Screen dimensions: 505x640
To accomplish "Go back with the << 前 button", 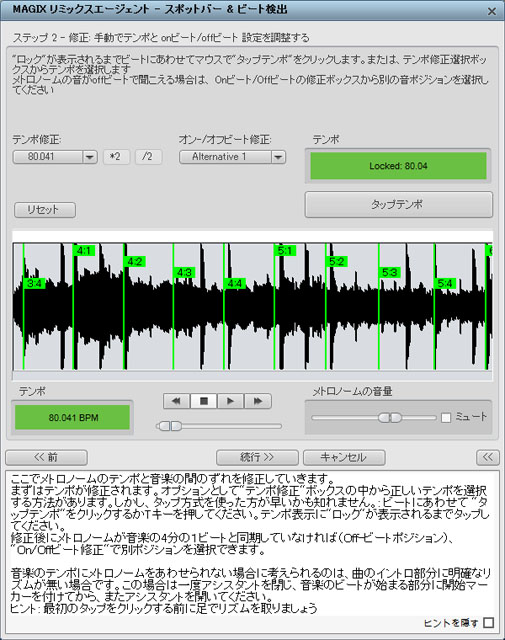I will [46, 457].
